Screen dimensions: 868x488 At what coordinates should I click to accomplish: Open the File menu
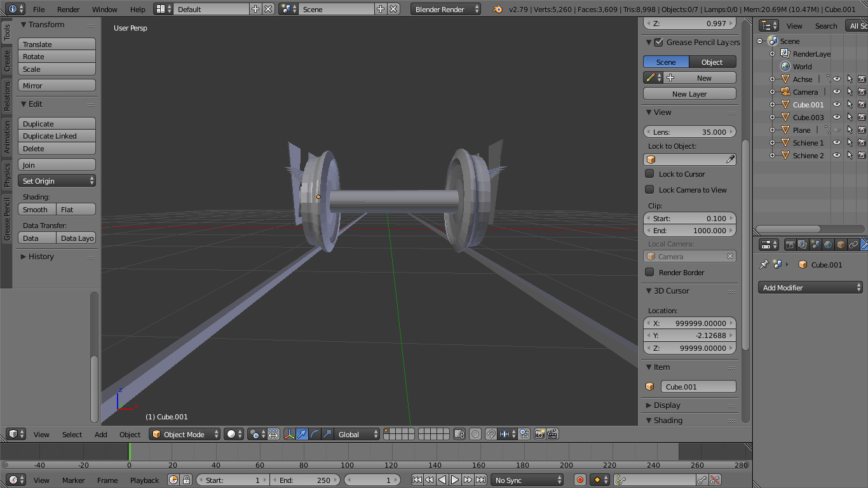click(x=39, y=10)
